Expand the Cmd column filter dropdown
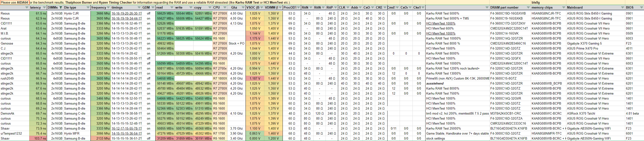Image resolution: width=644 pixels, height=141 pixels. (397, 8)
